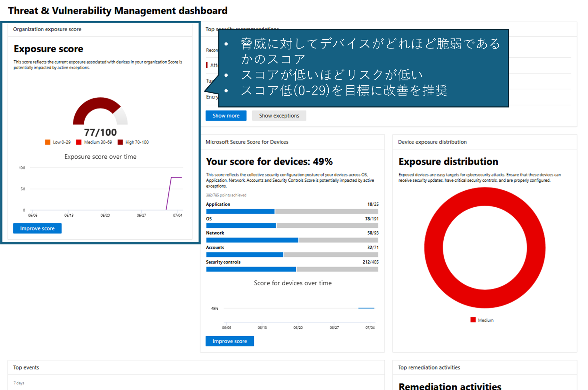The height and width of the screenshot is (390, 588).
Task: Select the Low 0-29 orange legend swatch
Action: coord(48,142)
